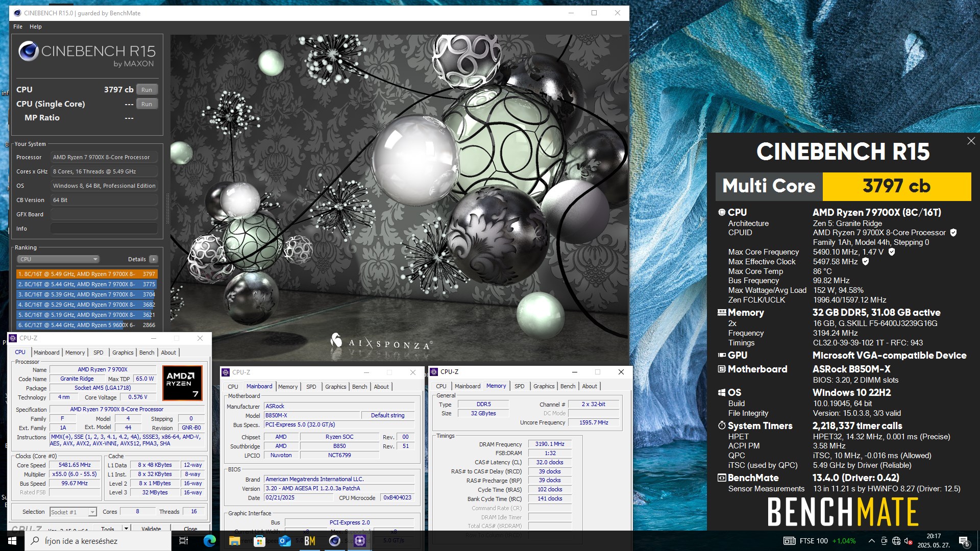Viewport: 980px width, 551px height.
Task: Click the Windows taskbar search box
Action: click(98, 541)
